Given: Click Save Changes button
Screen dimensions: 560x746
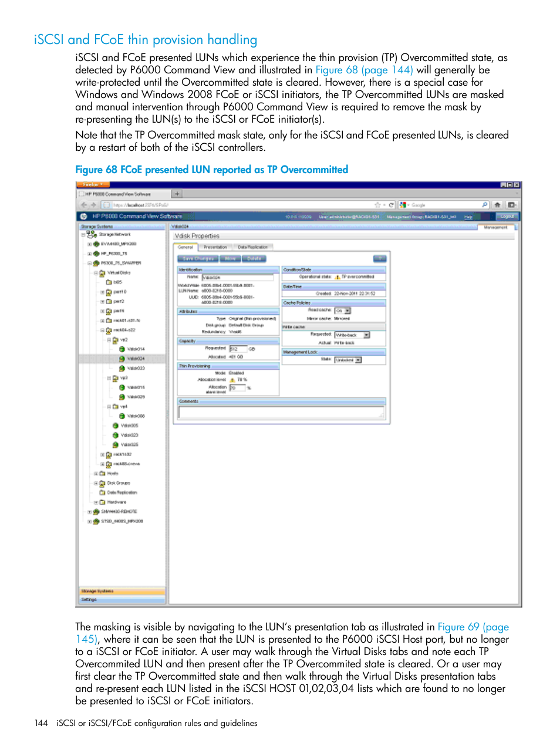Looking at the screenshot, I should (198, 258).
